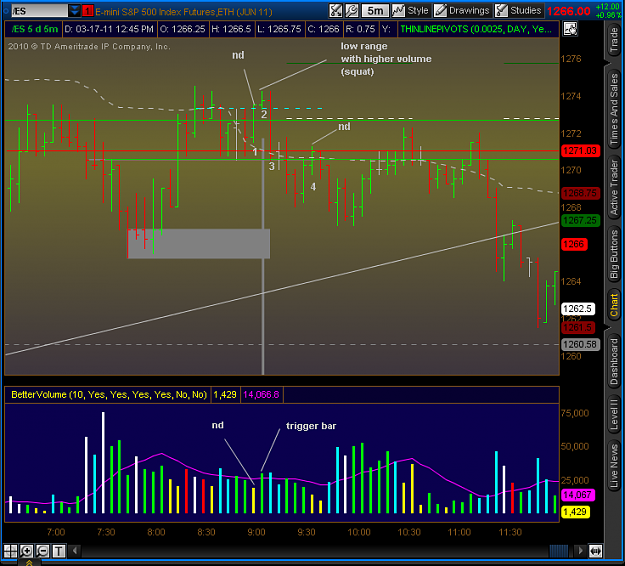
Task: Click the 9:00 time axis label
Action: (x=256, y=532)
